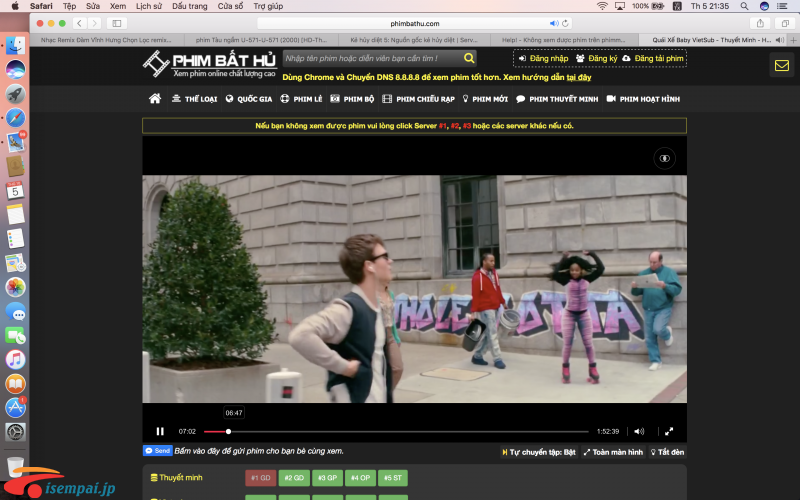The height and width of the screenshot is (500, 800).
Task: Open the home icon in site navigation
Action: (155, 98)
